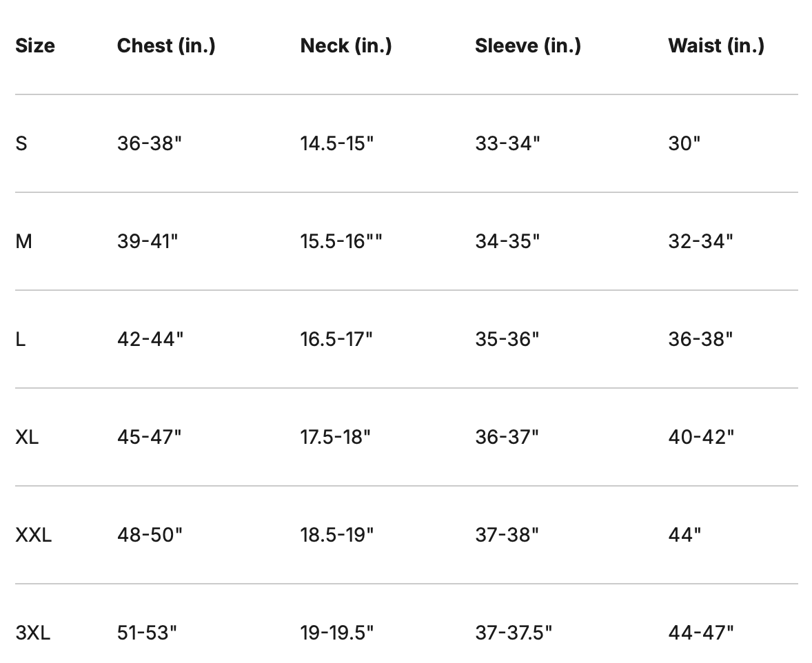This screenshot has width=812, height=663.
Task: Click the 35-36" sleeve measurement cell
Action: click(x=507, y=339)
